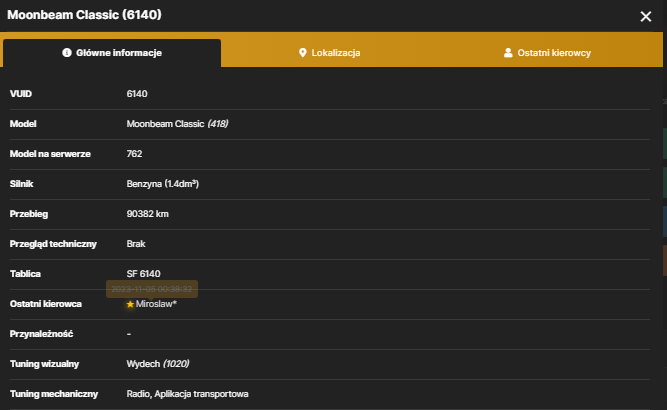Screen dimensions: 667x410
Task: Click the Przynależność label
Action: [41, 334]
